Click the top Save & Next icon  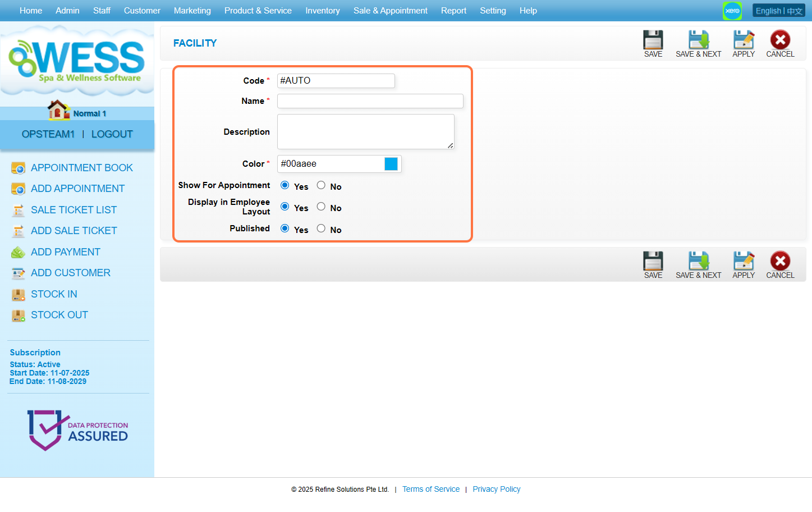[698, 40]
